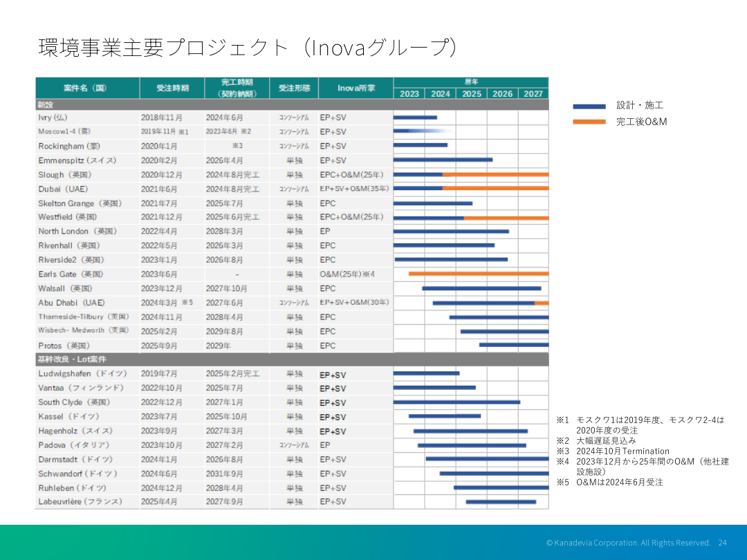Click footnote ※3 about 2024年10月 Termination
Viewport: 747px width, 560px height.
(x=613, y=451)
